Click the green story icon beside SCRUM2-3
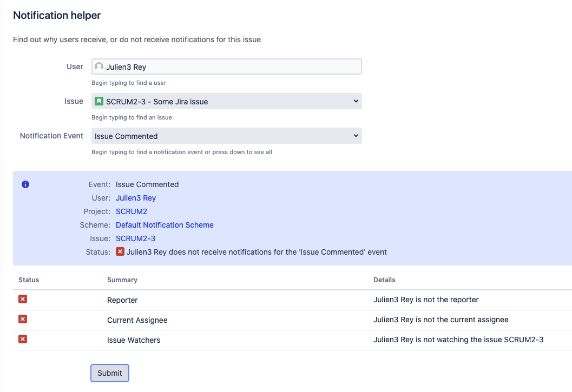The height and width of the screenshot is (392, 572). 99,101
